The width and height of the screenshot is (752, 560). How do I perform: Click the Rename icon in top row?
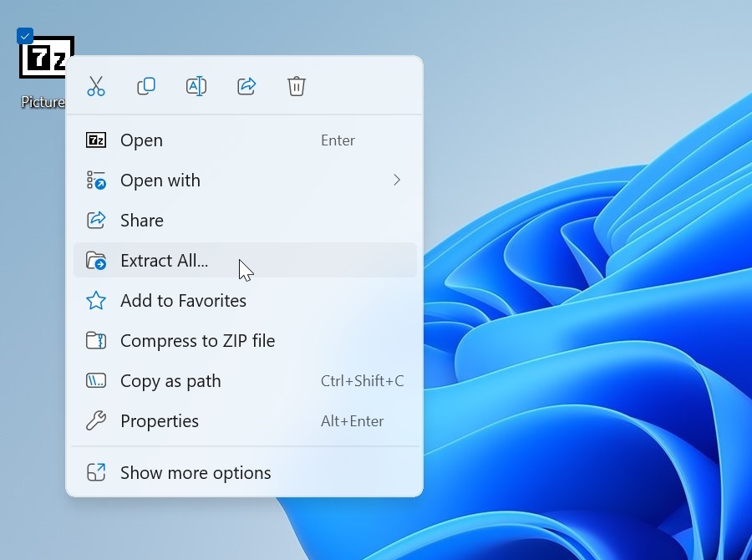click(196, 86)
